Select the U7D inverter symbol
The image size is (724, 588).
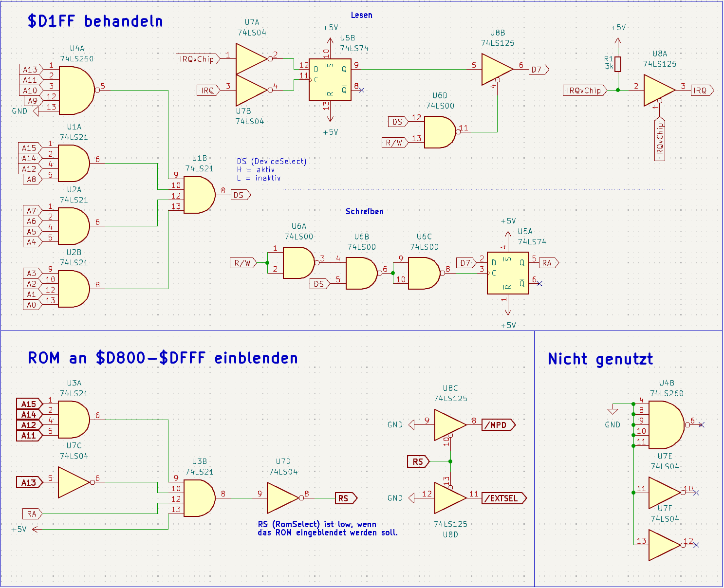[282, 498]
